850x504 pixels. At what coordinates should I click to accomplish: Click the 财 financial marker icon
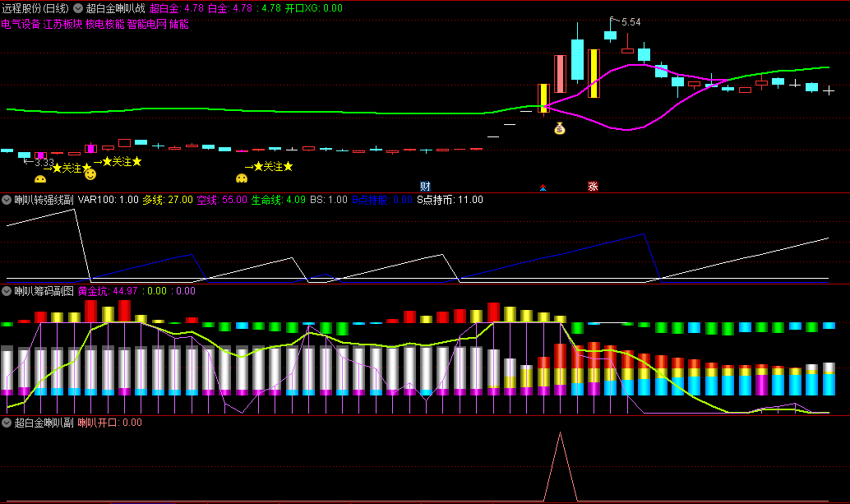pyautogui.click(x=425, y=187)
